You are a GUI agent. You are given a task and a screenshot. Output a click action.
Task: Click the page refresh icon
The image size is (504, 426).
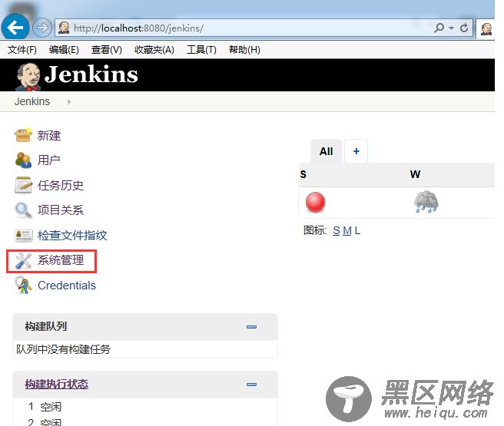pos(464,28)
